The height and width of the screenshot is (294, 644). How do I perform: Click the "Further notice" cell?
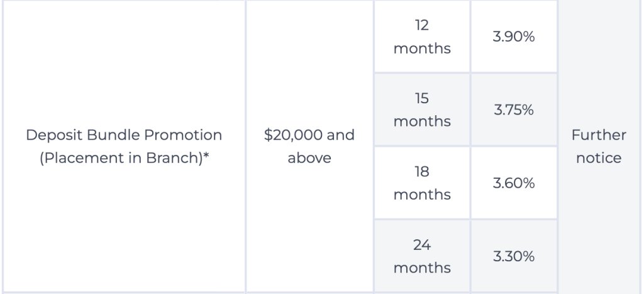point(598,146)
